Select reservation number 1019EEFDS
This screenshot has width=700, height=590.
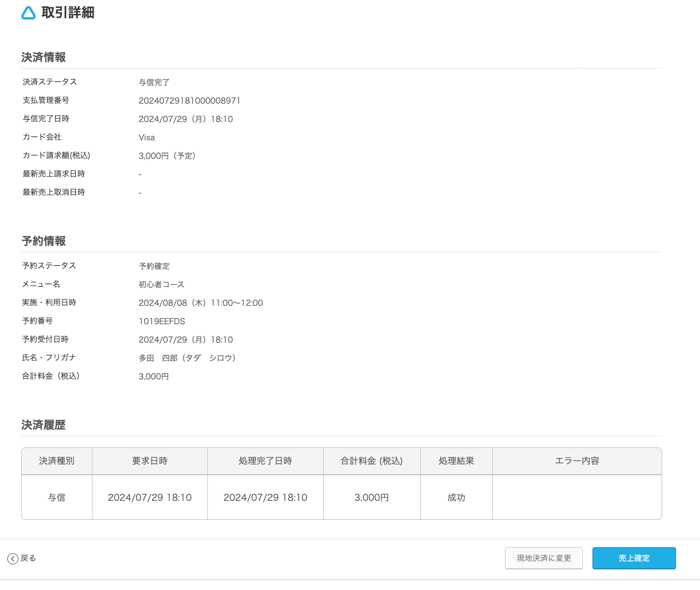[162, 321]
